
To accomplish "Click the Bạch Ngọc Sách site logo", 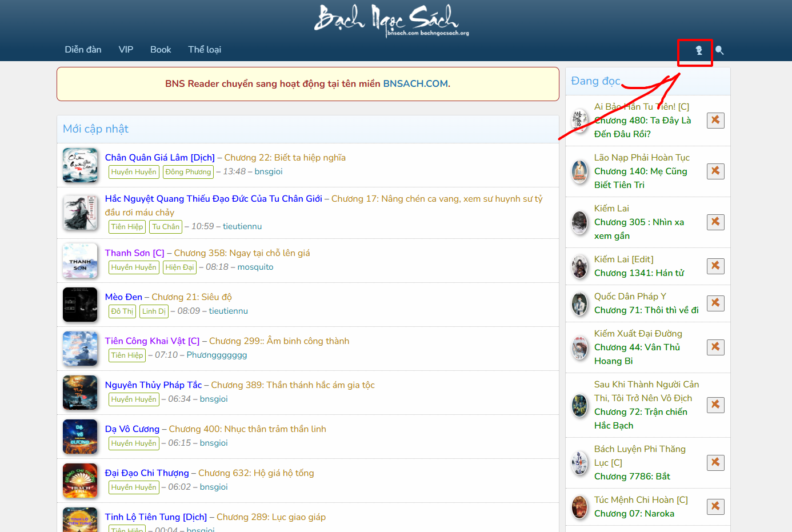I will click(x=387, y=20).
